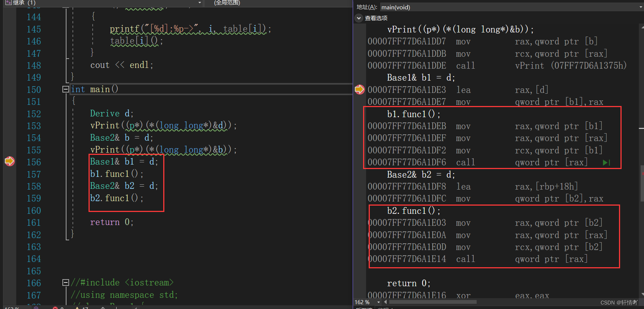The image size is (644, 309).
Task: Click 'cout << endl;' on line 148
Action: click(122, 65)
